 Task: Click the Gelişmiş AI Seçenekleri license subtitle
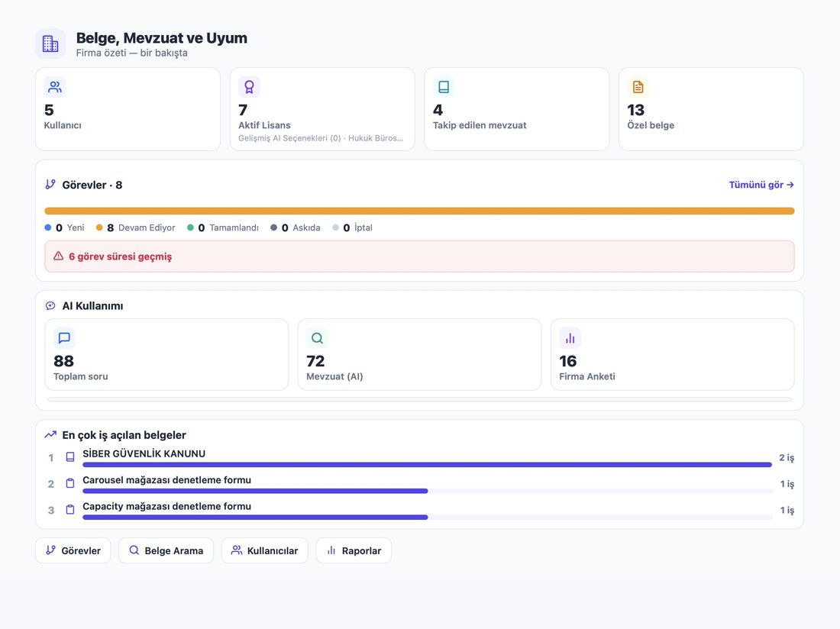tap(321, 138)
